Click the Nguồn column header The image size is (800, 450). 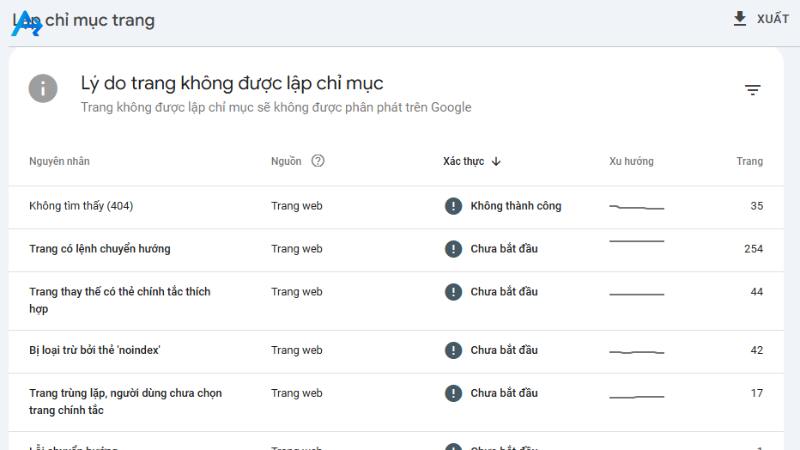coord(286,161)
